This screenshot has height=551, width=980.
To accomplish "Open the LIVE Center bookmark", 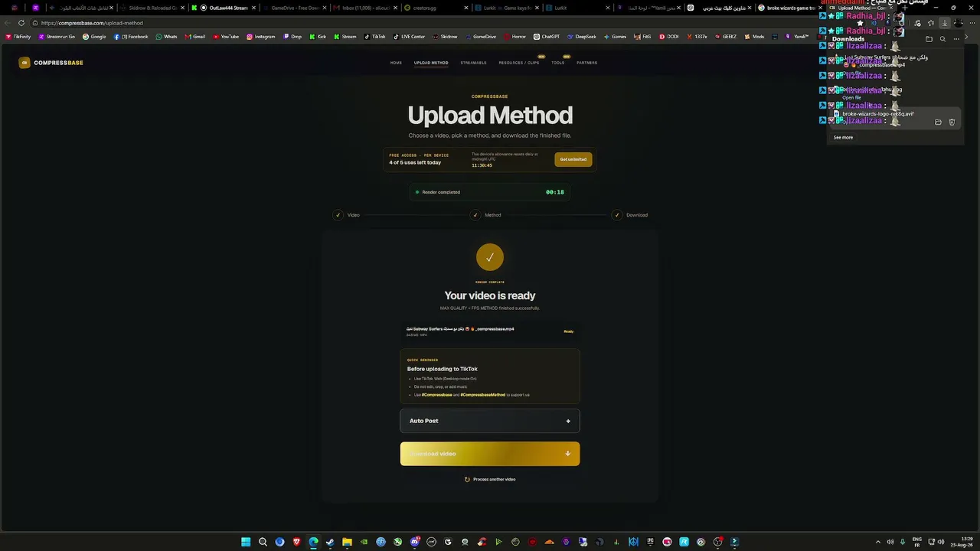I will point(409,37).
